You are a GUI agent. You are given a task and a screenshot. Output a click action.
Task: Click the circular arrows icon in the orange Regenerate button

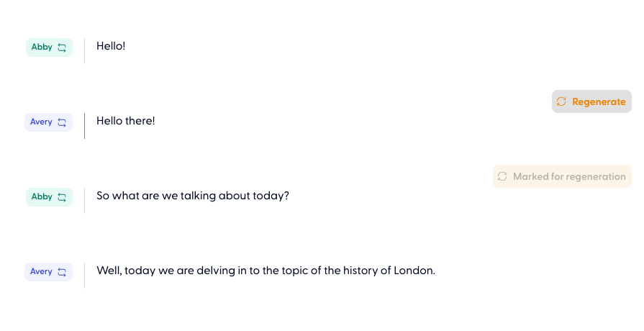(561, 102)
